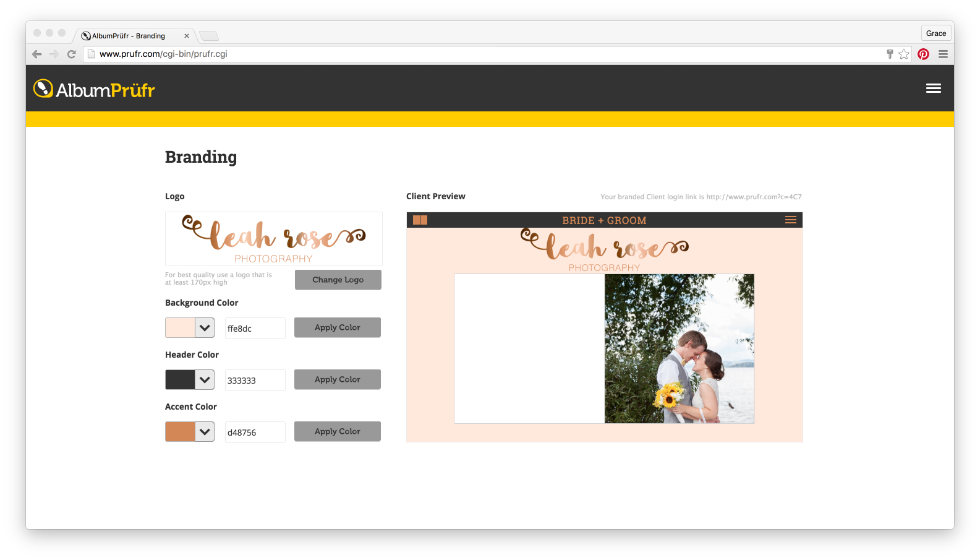Click the AlbumPrüfr logo
The image size is (980, 560).
coord(94,89)
